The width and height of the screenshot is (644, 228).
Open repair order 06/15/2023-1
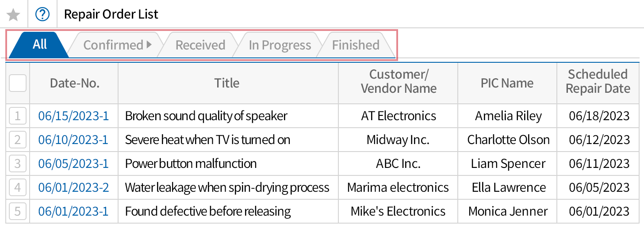[x=73, y=116]
